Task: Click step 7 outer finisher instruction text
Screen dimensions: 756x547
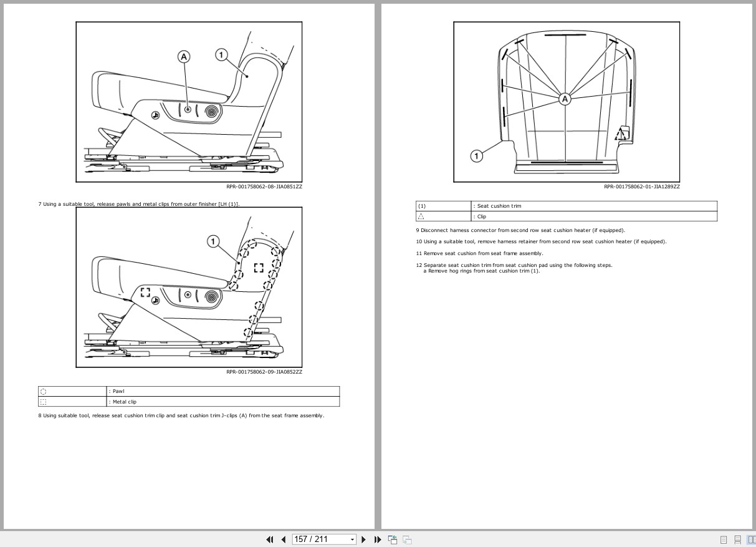Action: click(139, 204)
